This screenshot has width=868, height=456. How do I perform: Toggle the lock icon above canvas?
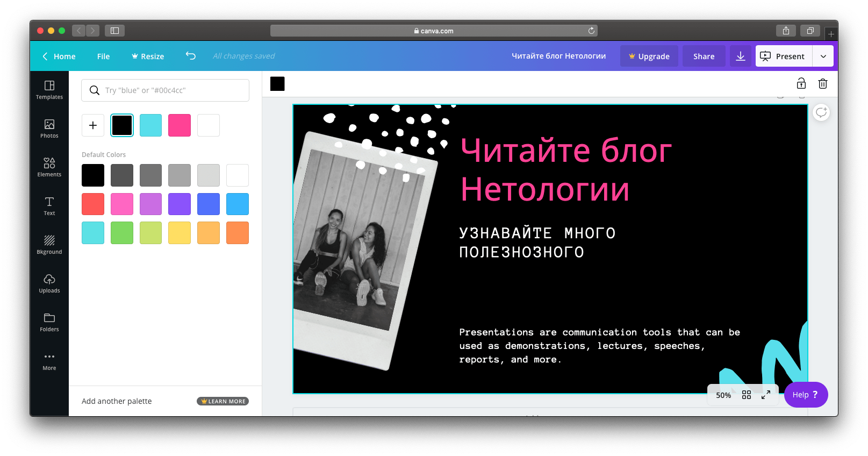pyautogui.click(x=801, y=83)
